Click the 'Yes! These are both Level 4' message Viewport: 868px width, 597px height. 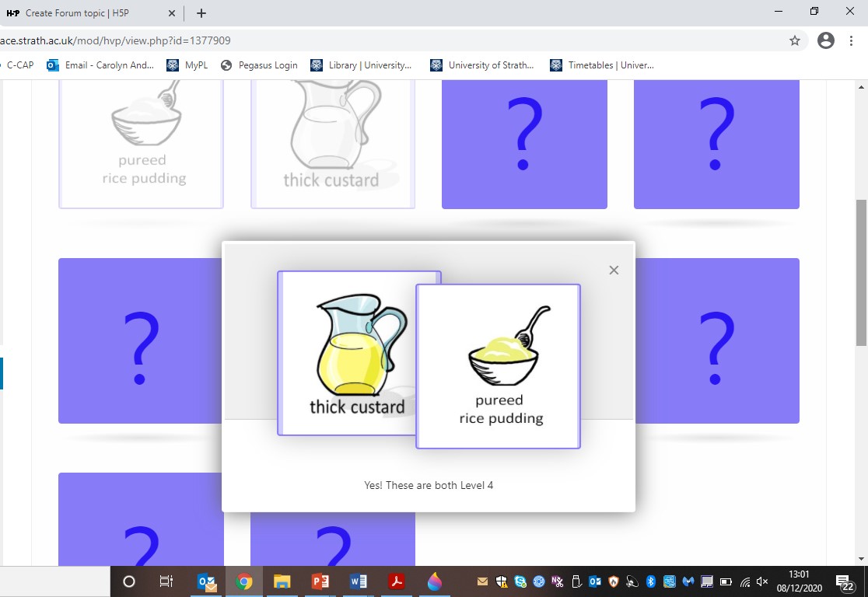[x=429, y=485]
